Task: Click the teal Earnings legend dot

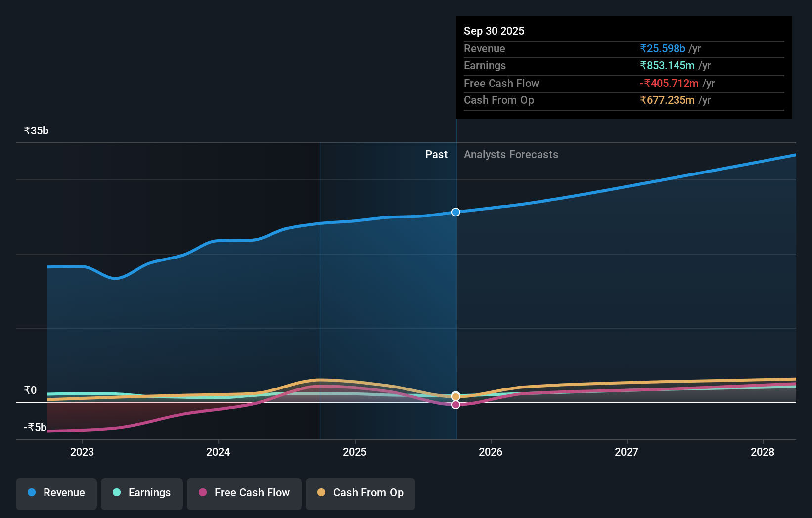Action: pos(117,493)
